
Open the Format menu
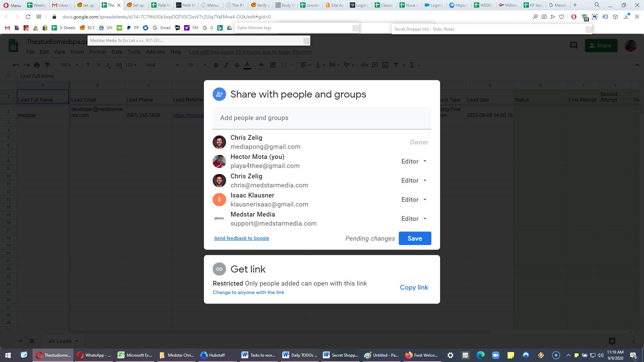point(98,52)
